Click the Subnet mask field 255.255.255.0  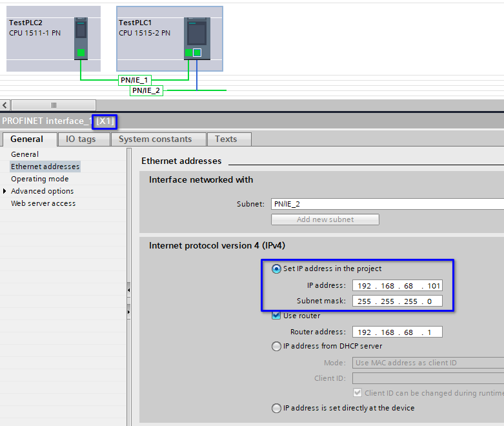398,301
